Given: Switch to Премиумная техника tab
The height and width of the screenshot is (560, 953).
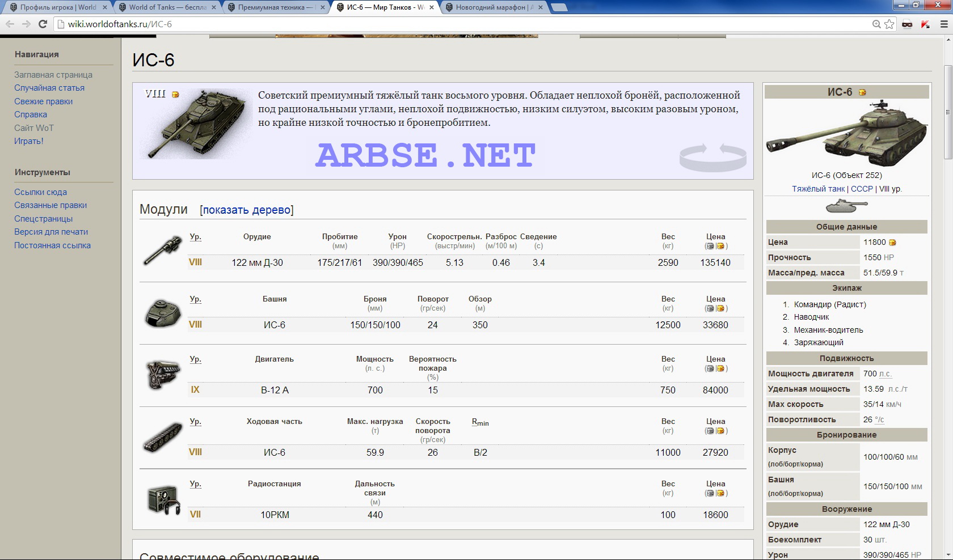Looking at the screenshot, I should [275, 7].
